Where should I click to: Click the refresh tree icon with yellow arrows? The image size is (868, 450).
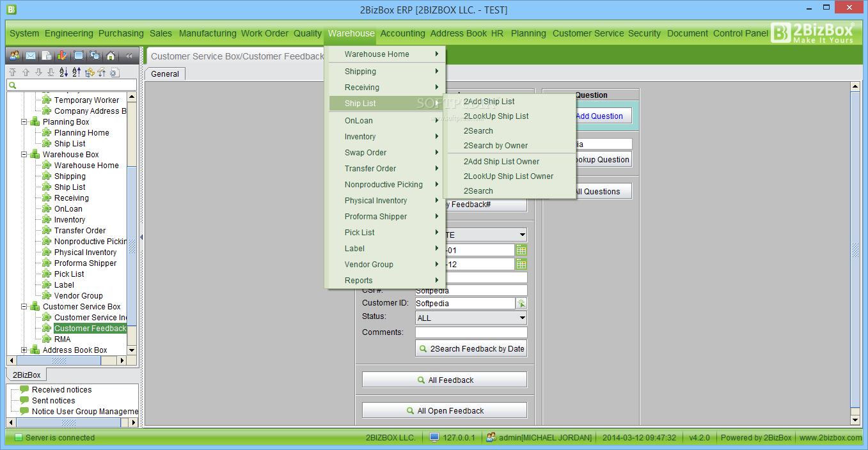(89, 72)
